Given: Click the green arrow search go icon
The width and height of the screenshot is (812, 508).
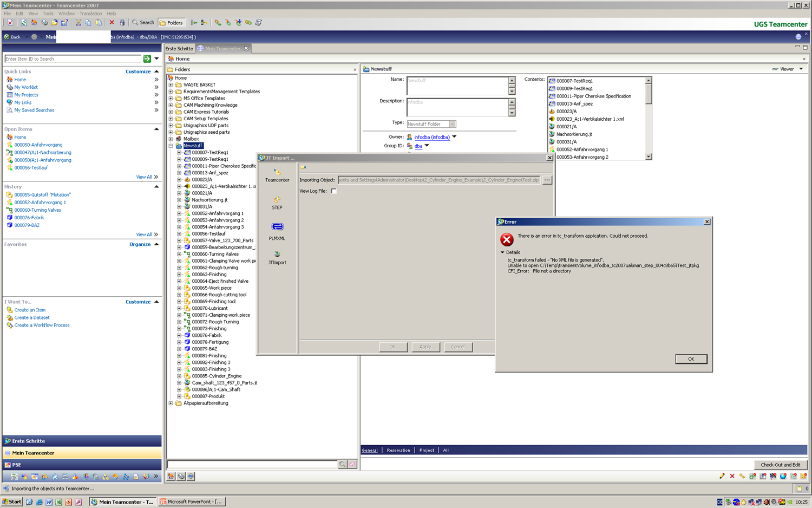Looking at the screenshot, I should (147, 58).
